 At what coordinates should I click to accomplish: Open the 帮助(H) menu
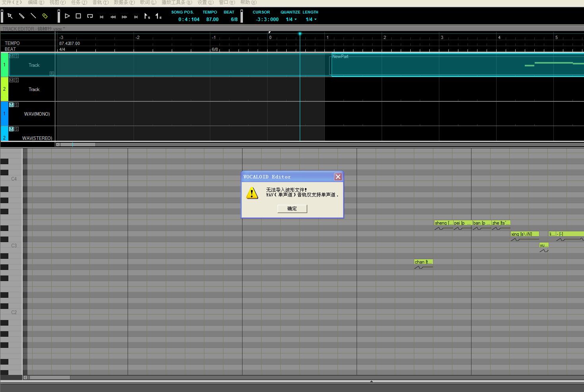coord(248,2)
